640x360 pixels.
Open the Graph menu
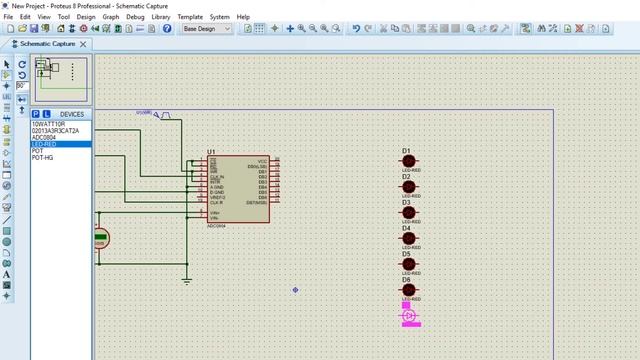111,17
